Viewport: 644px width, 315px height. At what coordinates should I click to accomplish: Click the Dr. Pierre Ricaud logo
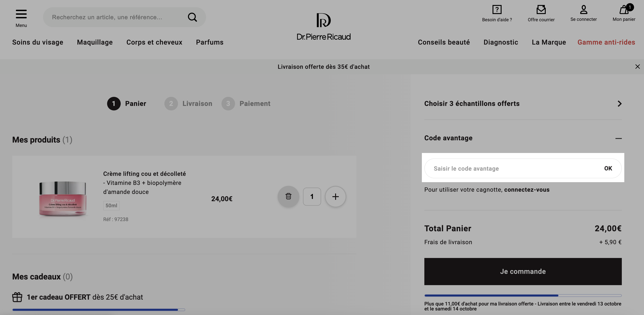[324, 26]
